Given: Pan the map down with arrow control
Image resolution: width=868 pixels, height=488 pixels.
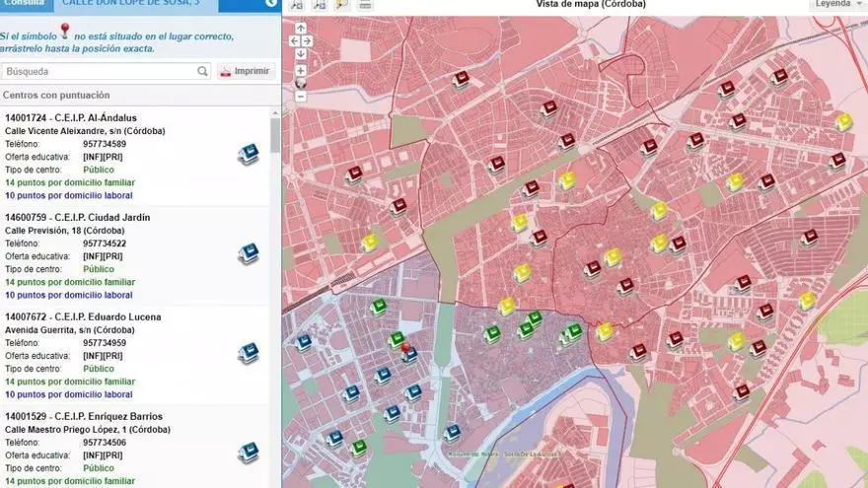Looking at the screenshot, I should [x=301, y=54].
